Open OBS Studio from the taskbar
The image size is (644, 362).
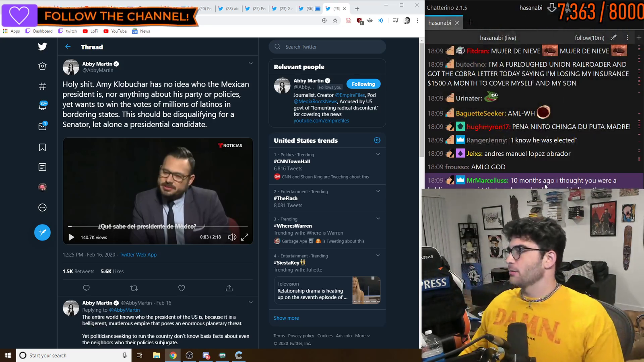point(190,355)
